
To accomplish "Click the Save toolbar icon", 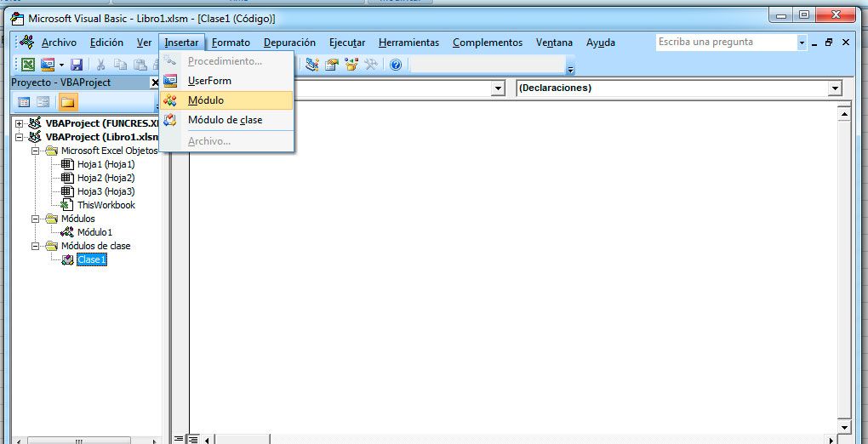I will [x=77, y=65].
